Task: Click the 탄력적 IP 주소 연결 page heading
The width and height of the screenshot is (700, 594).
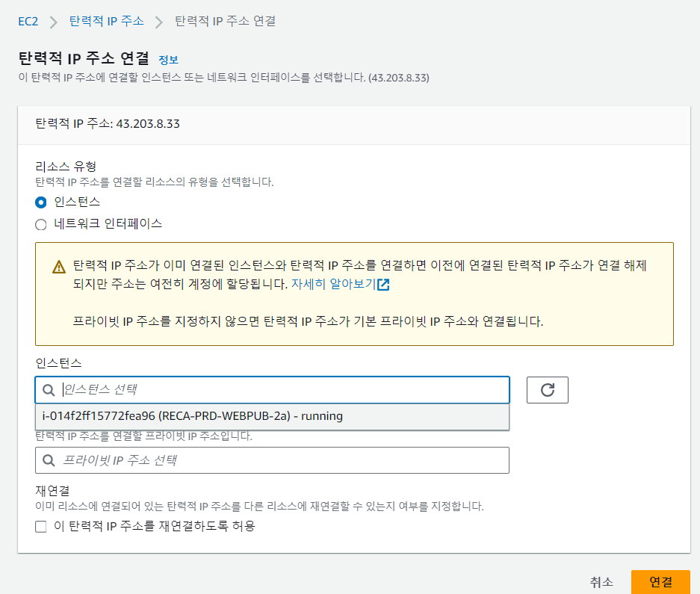Action: coord(84,58)
